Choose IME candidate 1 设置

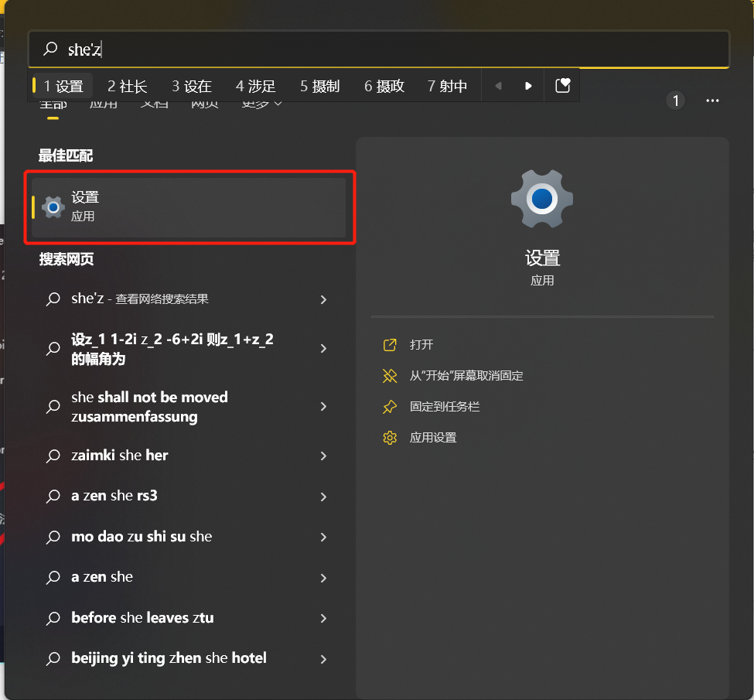(x=63, y=87)
